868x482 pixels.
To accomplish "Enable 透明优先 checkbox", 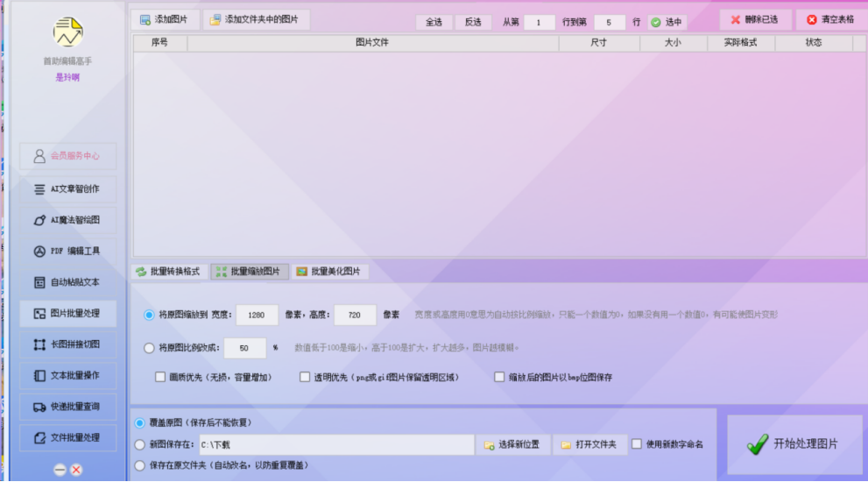I will click(x=305, y=378).
